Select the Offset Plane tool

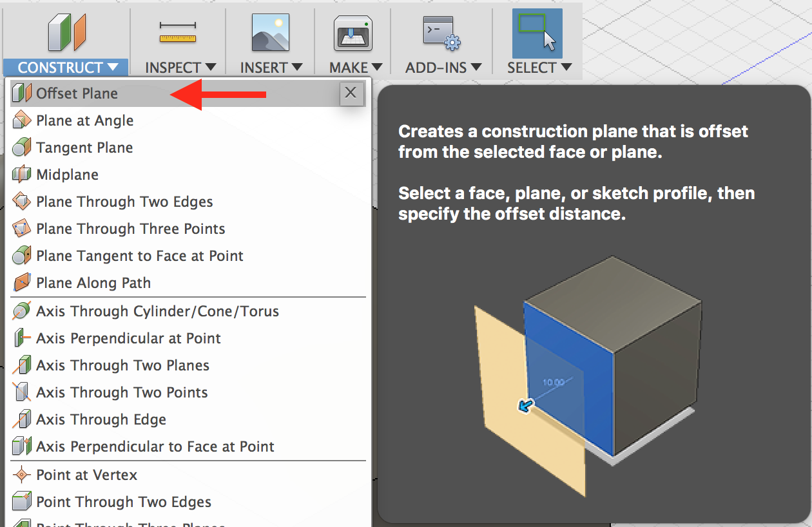pyautogui.click(x=75, y=93)
